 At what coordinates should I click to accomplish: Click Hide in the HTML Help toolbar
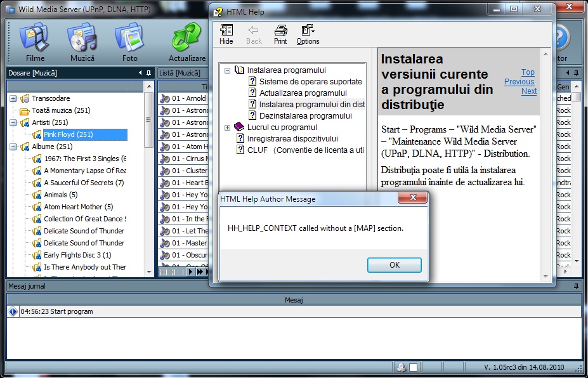click(x=226, y=34)
